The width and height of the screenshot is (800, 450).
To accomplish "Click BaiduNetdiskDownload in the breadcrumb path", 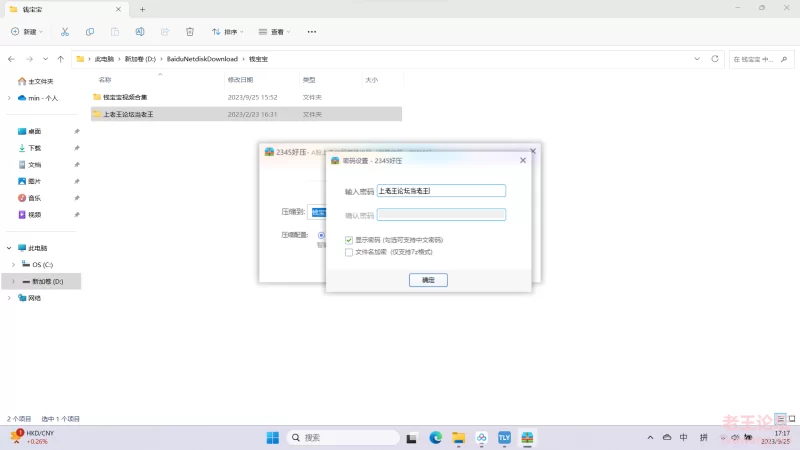I will (202, 59).
